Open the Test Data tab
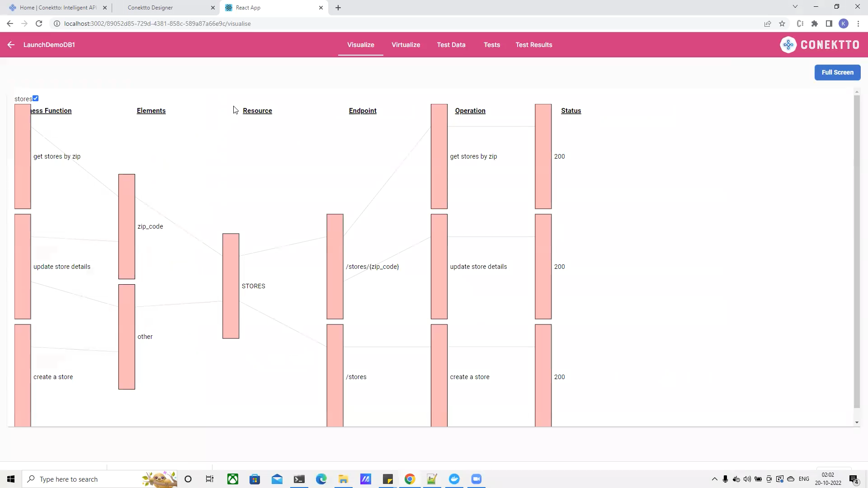This screenshot has height=488, width=868. point(451,45)
